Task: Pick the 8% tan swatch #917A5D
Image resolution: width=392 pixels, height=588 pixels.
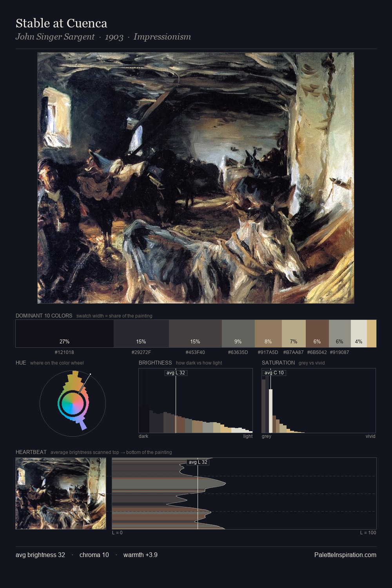Action: click(268, 334)
